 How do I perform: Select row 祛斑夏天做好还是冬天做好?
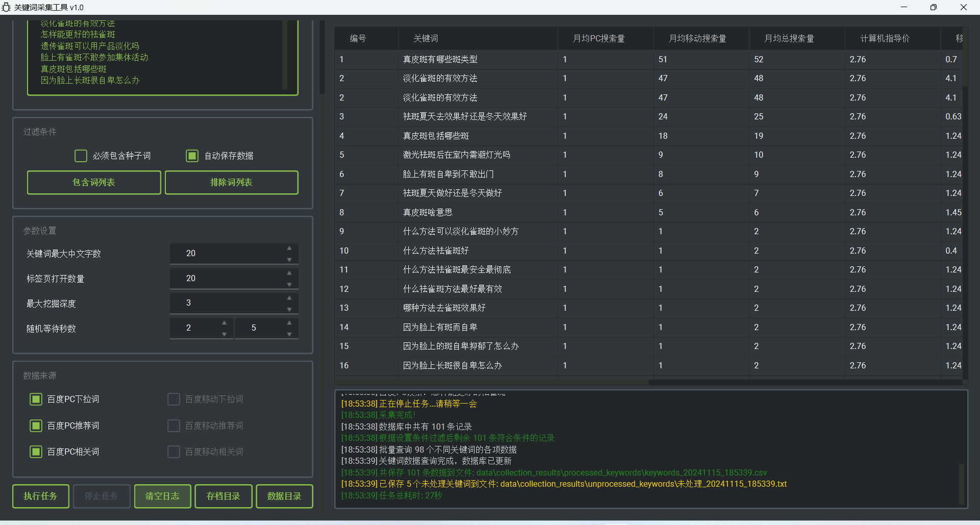point(648,193)
